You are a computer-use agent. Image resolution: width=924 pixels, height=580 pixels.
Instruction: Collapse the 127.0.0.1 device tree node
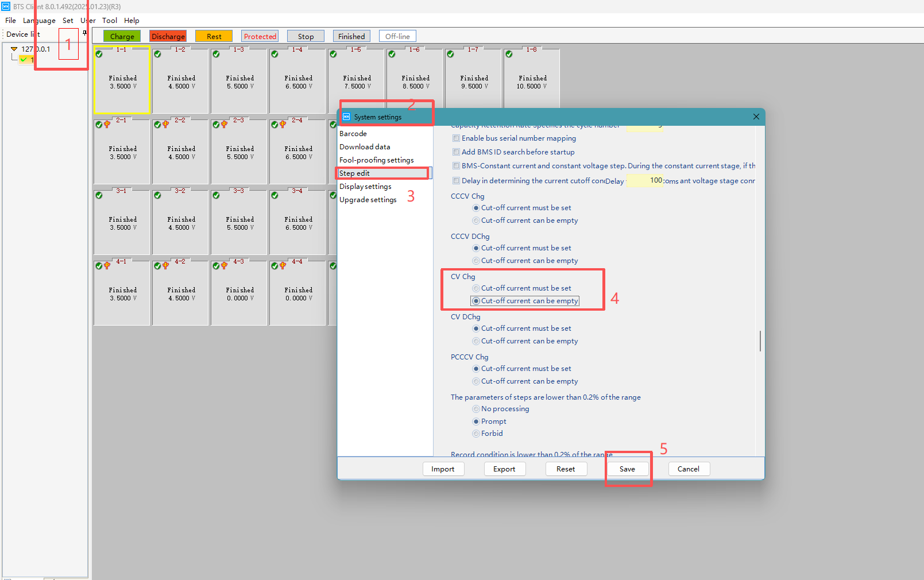tap(14, 49)
